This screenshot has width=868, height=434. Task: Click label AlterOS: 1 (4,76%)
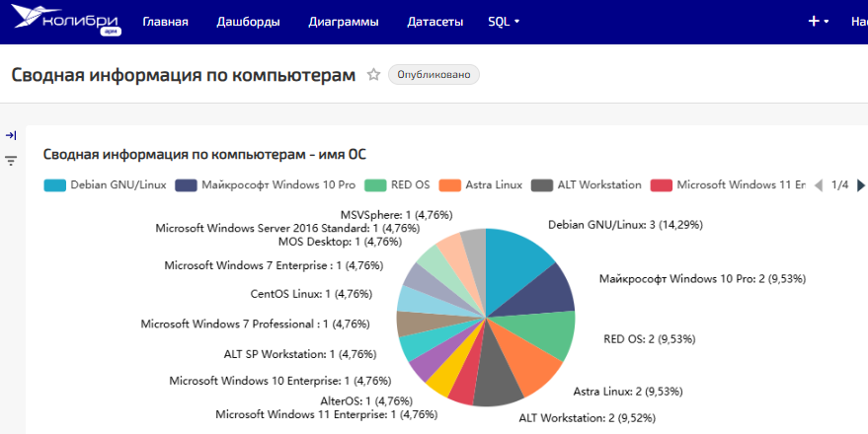pyautogui.click(x=366, y=400)
